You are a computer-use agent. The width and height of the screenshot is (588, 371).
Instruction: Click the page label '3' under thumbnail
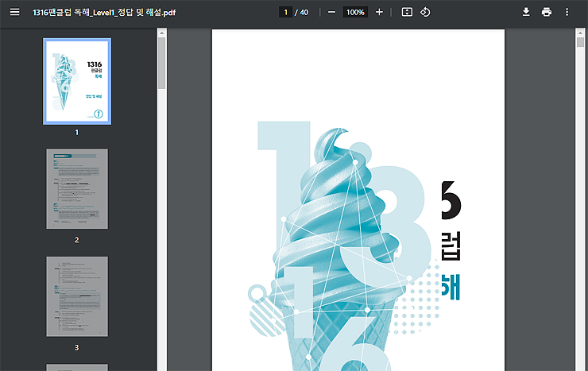[77, 347]
